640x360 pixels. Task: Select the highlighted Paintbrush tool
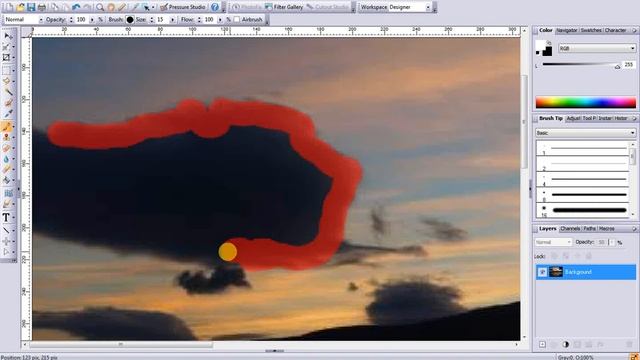click(x=7, y=127)
